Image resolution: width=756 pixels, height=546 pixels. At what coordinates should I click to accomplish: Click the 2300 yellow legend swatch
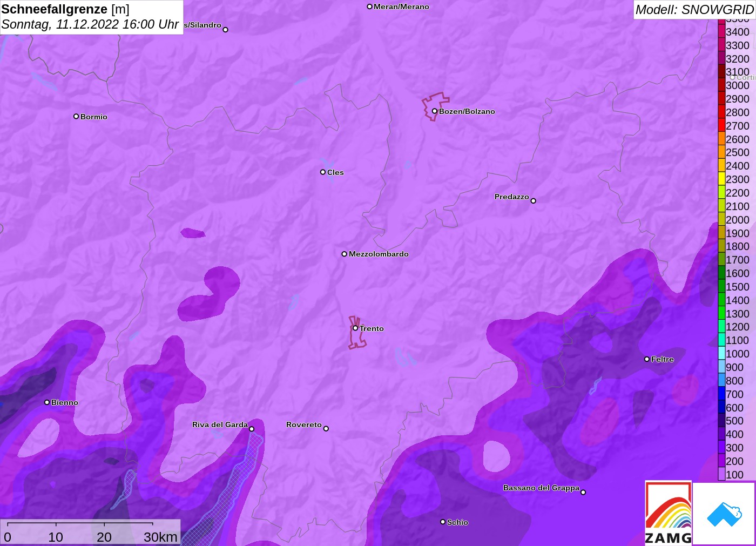click(721, 179)
